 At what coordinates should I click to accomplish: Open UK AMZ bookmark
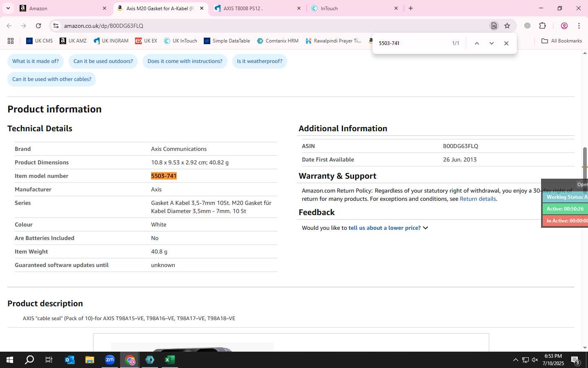click(x=73, y=41)
